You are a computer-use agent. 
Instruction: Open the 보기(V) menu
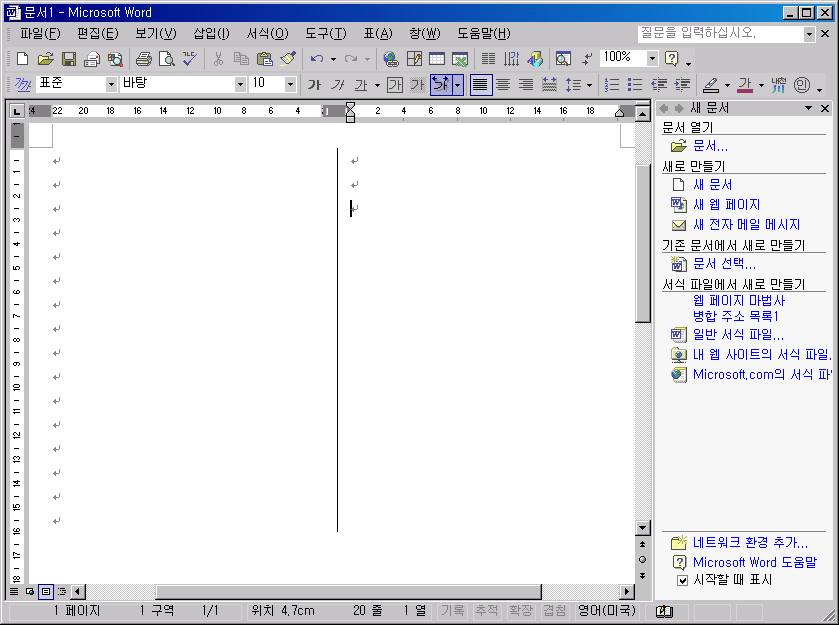pyautogui.click(x=155, y=34)
